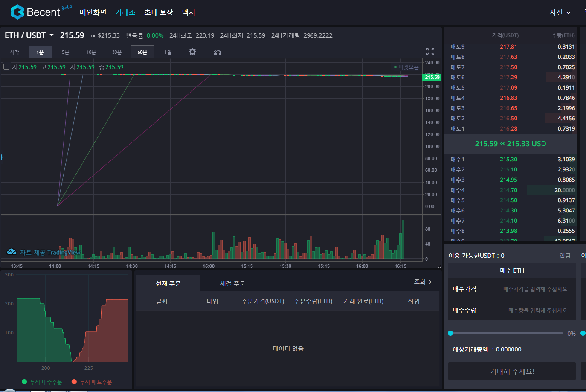Click the TradingView cloud logo

12,252
